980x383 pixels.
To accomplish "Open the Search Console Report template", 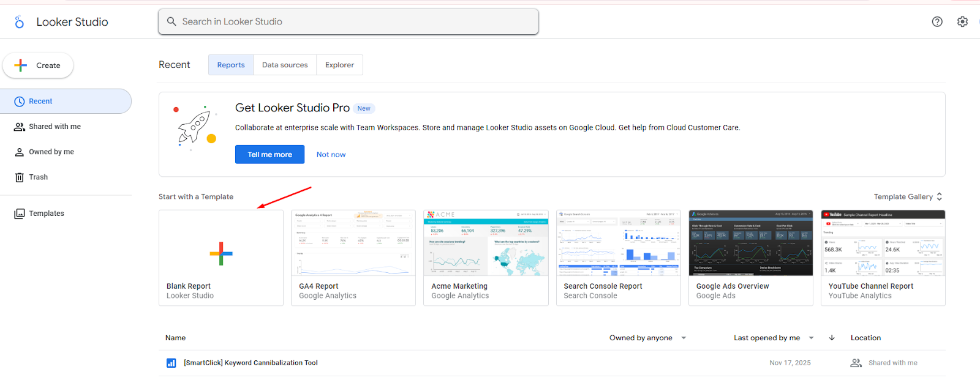I will pyautogui.click(x=619, y=258).
